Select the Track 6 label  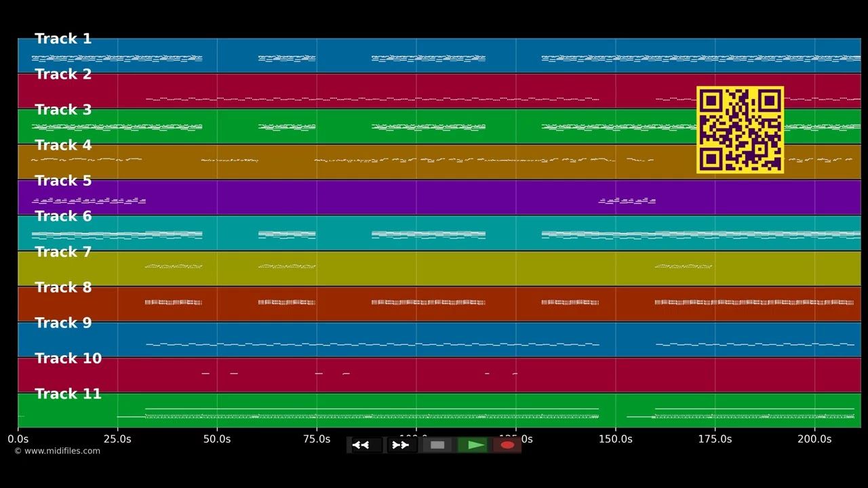click(63, 216)
